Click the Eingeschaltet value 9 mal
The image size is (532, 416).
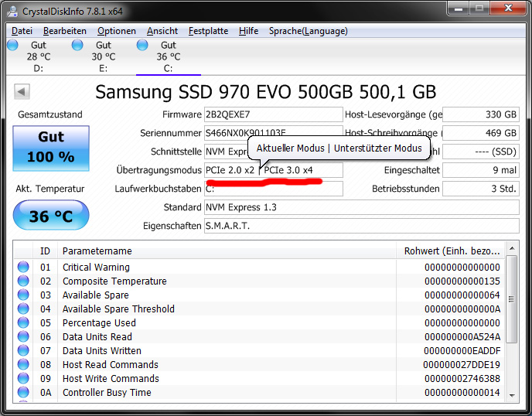(481, 170)
